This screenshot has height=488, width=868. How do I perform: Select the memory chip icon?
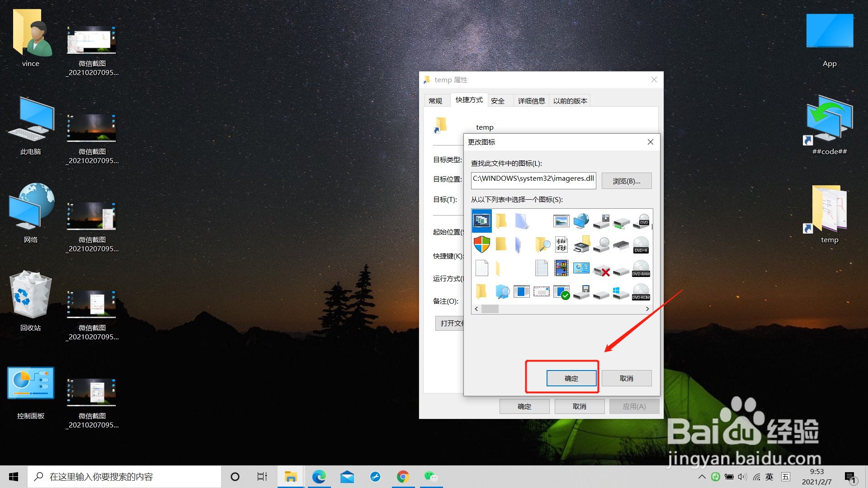[621, 245]
